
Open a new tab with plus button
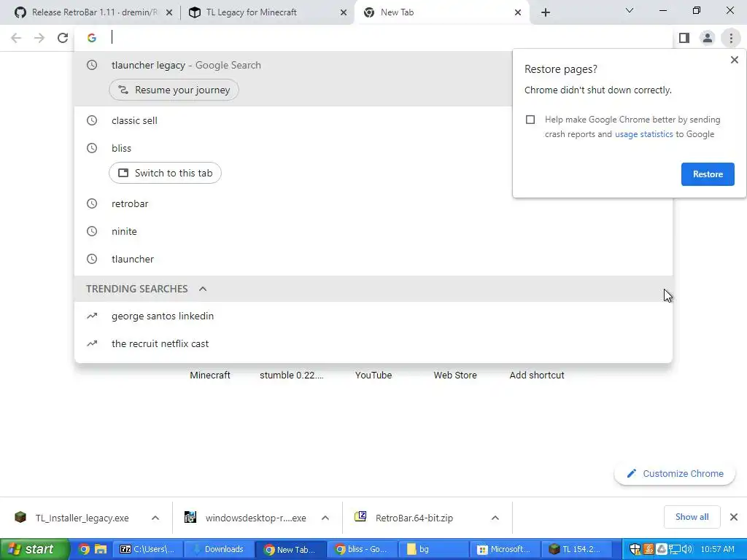[x=546, y=12]
